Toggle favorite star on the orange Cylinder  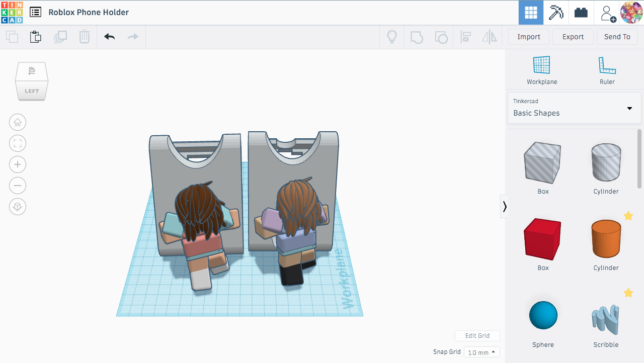tap(628, 216)
